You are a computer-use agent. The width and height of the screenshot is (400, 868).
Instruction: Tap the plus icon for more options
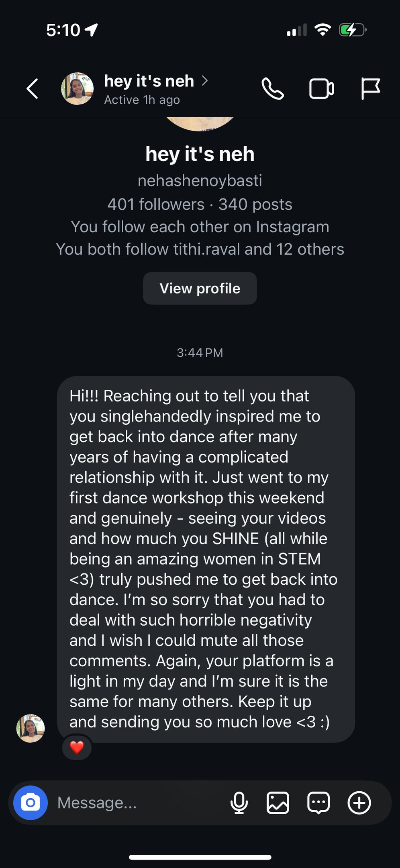coord(359,802)
